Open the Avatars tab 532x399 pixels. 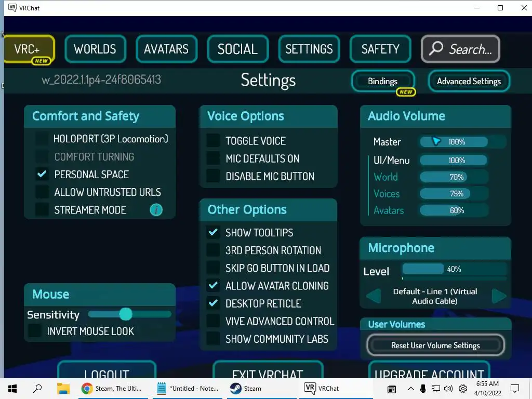(166, 49)
